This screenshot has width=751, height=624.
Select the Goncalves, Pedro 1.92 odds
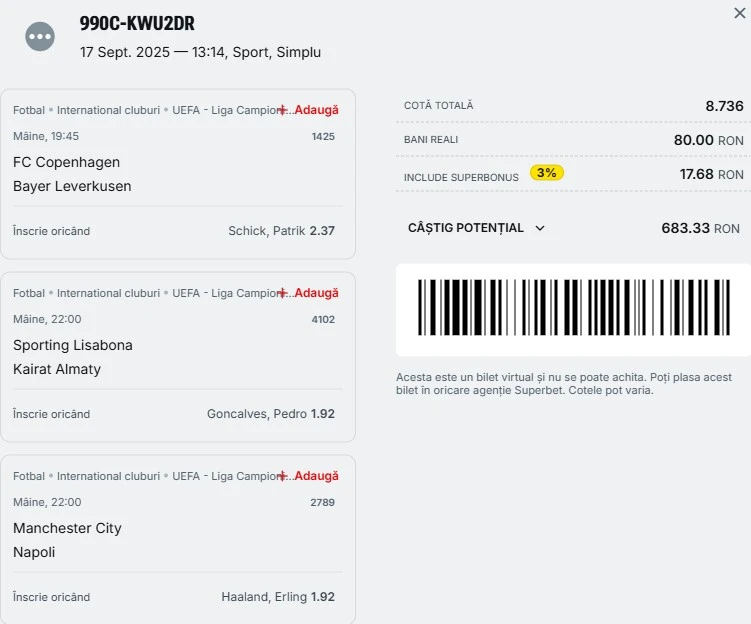[271, 414]
